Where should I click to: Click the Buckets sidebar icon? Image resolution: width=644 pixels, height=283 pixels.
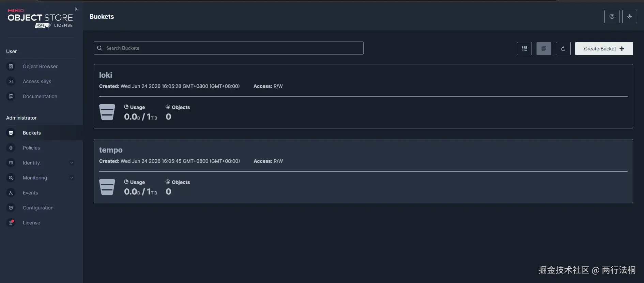click(11, 133)
